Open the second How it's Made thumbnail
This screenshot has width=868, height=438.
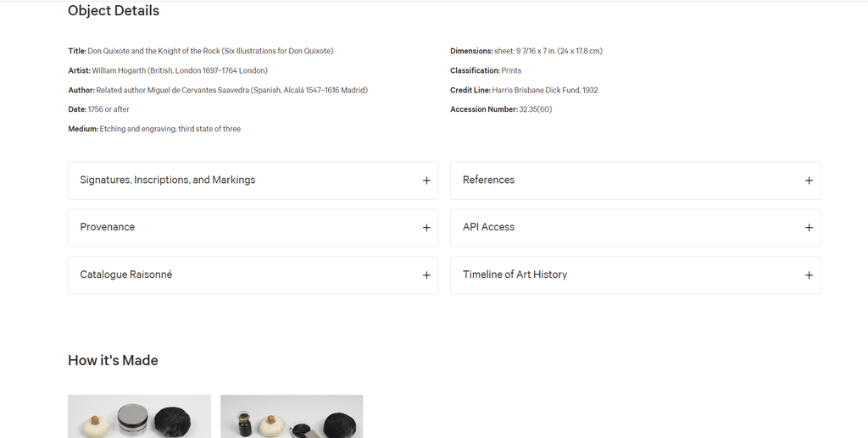[x=292, y=417]
